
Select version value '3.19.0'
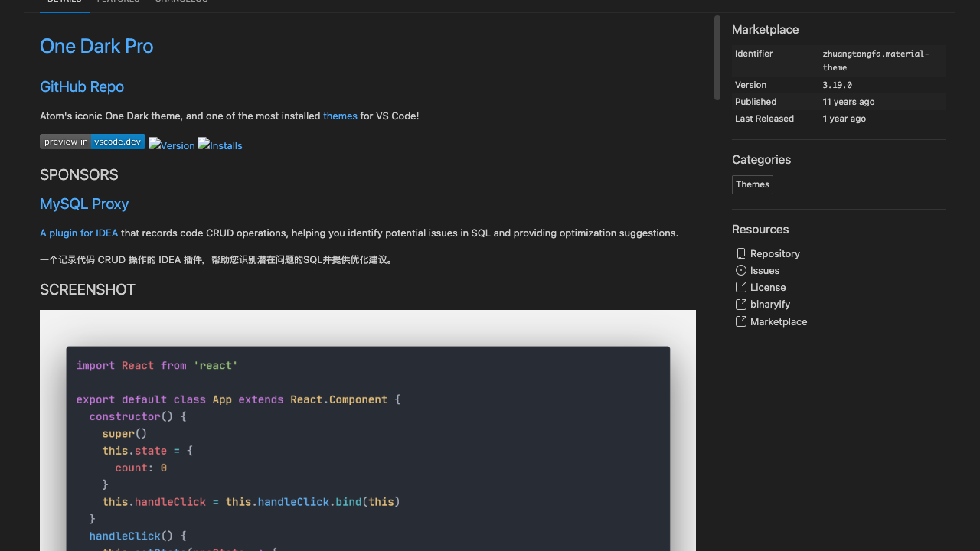click(x=838, y=85)
